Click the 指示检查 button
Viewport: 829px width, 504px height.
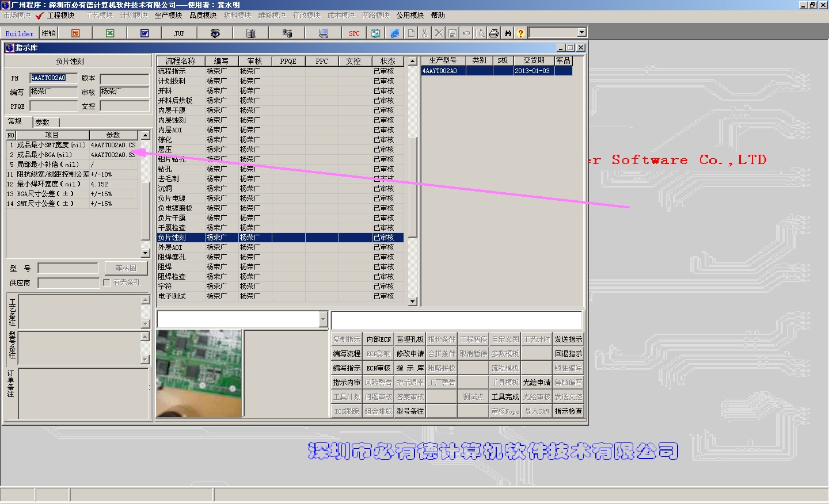tap(568, 411)
